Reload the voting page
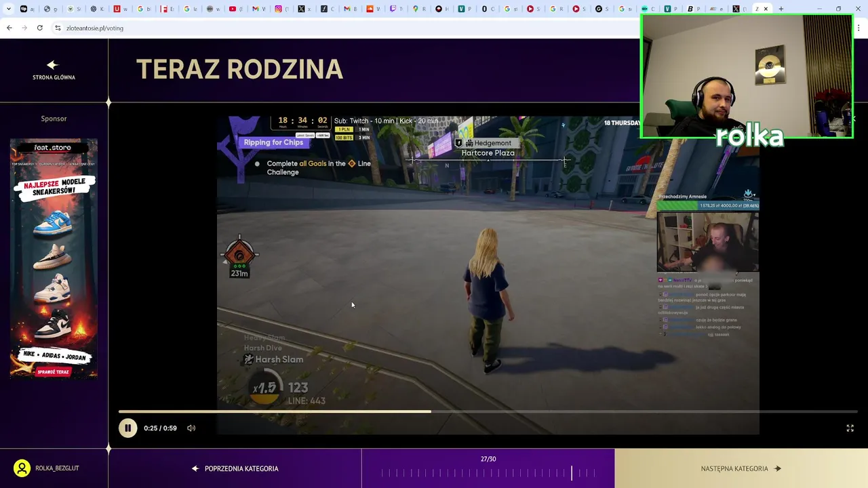This screenshot has width=868, height=488. coord(40,28)
